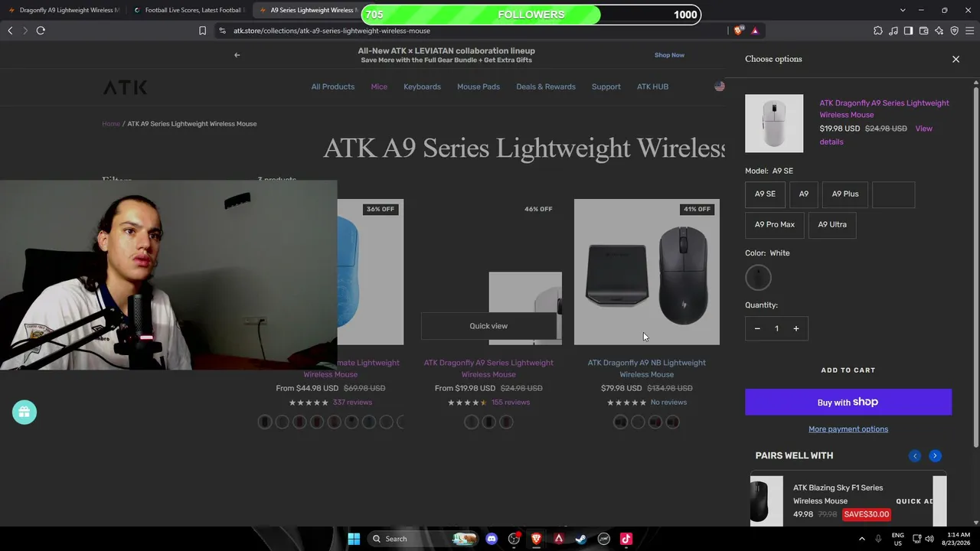Open TikTok from the taskbar

[626, 539]
